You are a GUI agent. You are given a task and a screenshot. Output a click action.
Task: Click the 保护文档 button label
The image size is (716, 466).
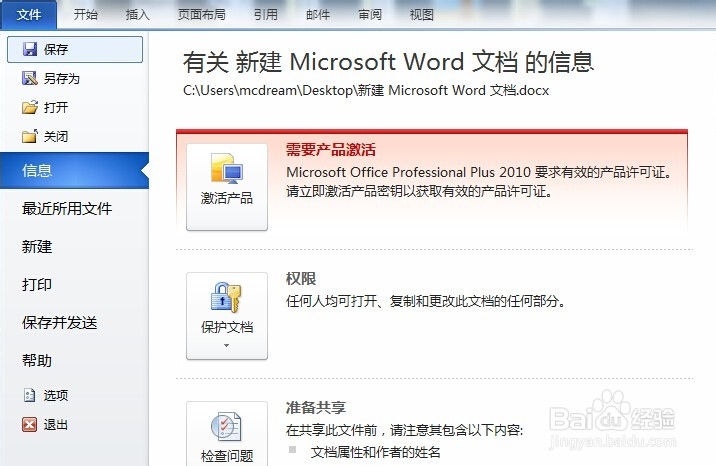coord(226,327)
